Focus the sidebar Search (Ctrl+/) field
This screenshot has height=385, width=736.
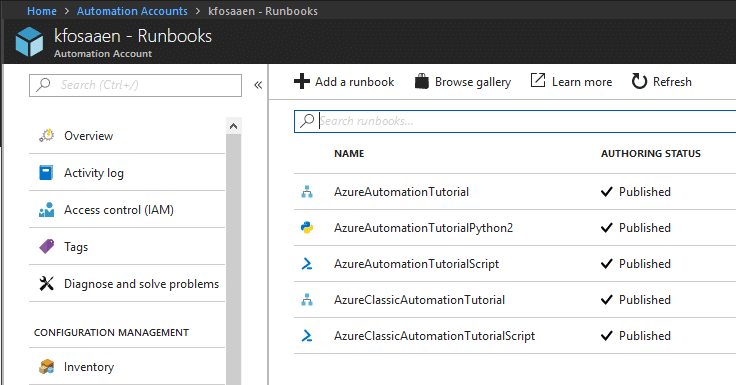[x=135, y=85]
